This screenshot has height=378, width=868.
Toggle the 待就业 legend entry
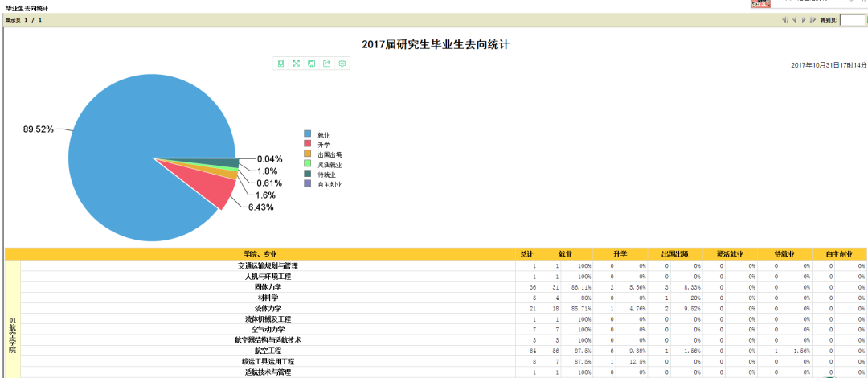pos(319,175)
